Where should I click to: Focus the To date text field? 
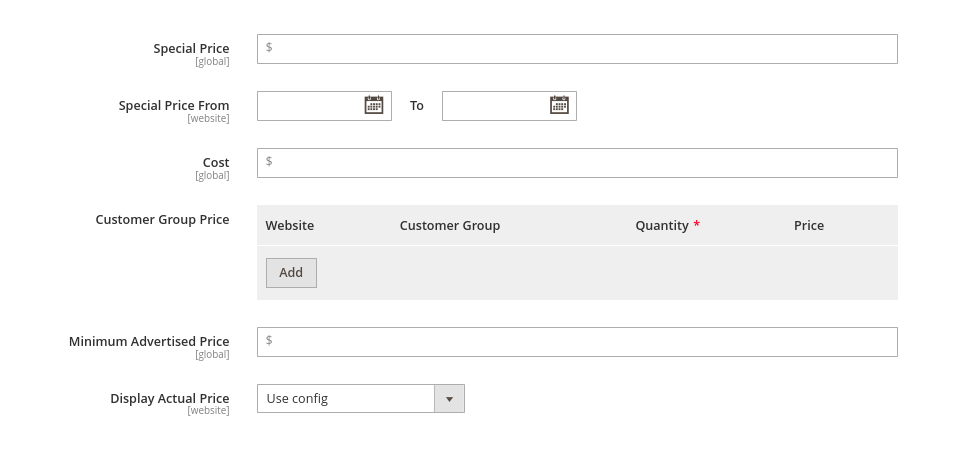496,106
